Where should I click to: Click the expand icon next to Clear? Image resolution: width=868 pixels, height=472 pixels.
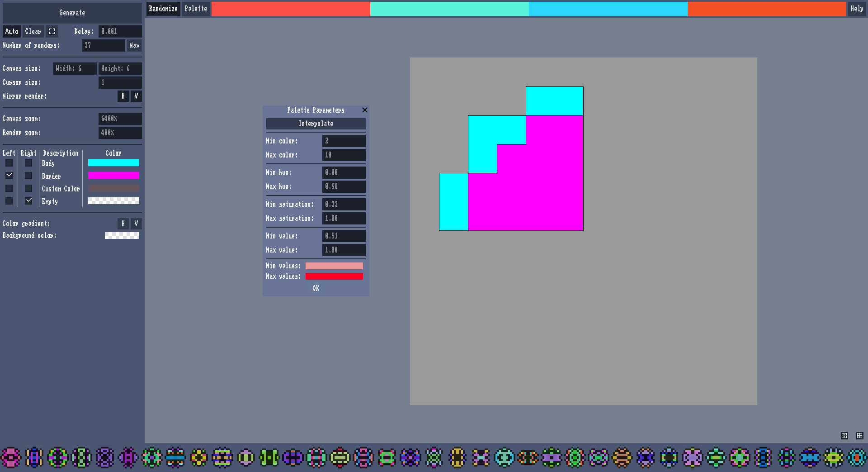52,31
